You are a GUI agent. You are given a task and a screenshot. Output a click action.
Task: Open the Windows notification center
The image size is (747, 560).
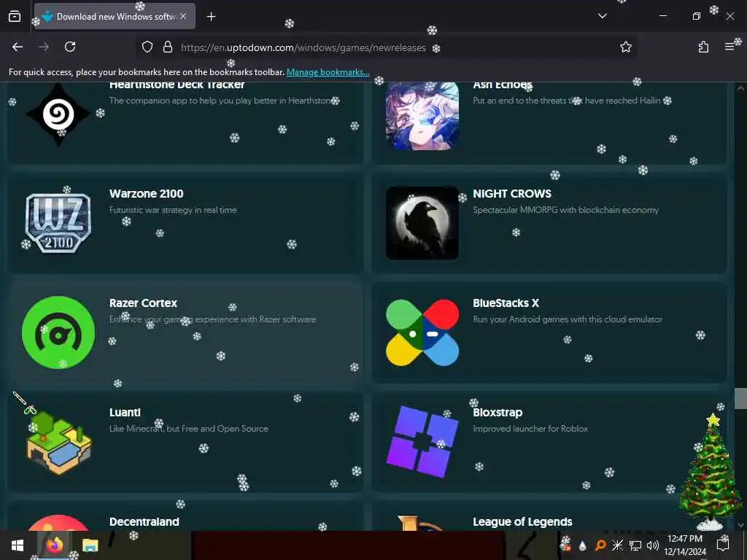point(723,545)
